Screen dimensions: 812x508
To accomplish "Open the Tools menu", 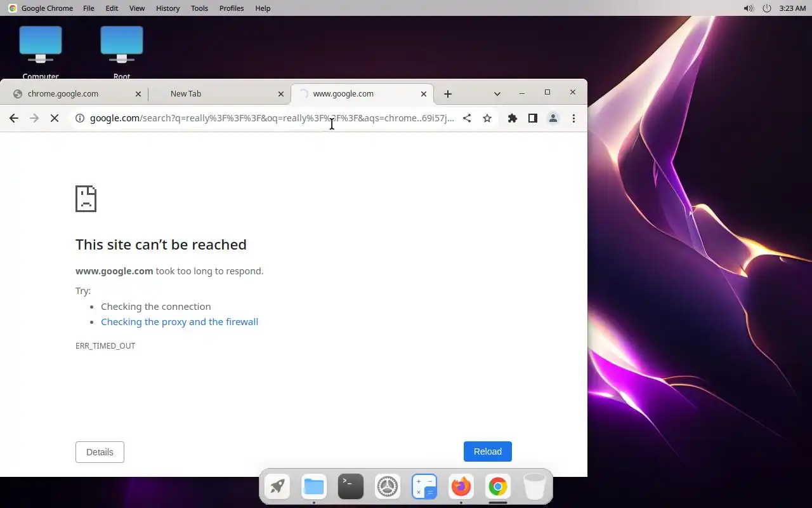I will click(x=199, y=8).
